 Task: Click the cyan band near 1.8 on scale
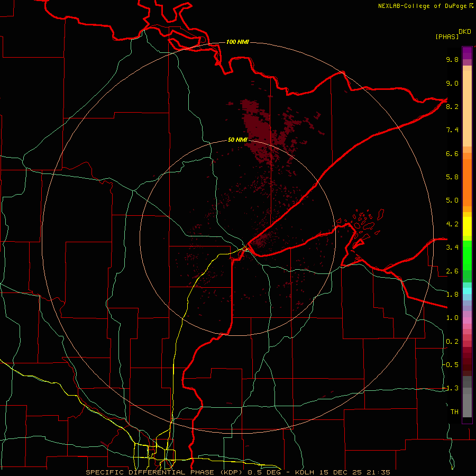tap(467, 291)
